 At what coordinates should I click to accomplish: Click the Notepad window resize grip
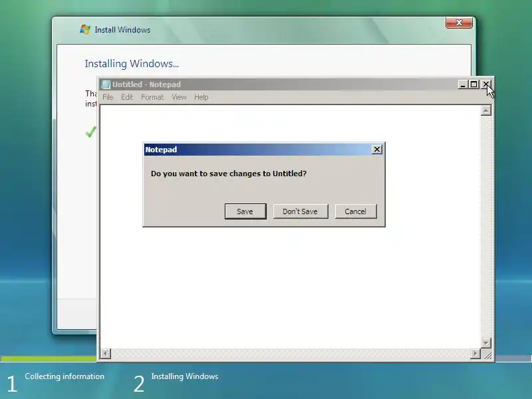487,354
